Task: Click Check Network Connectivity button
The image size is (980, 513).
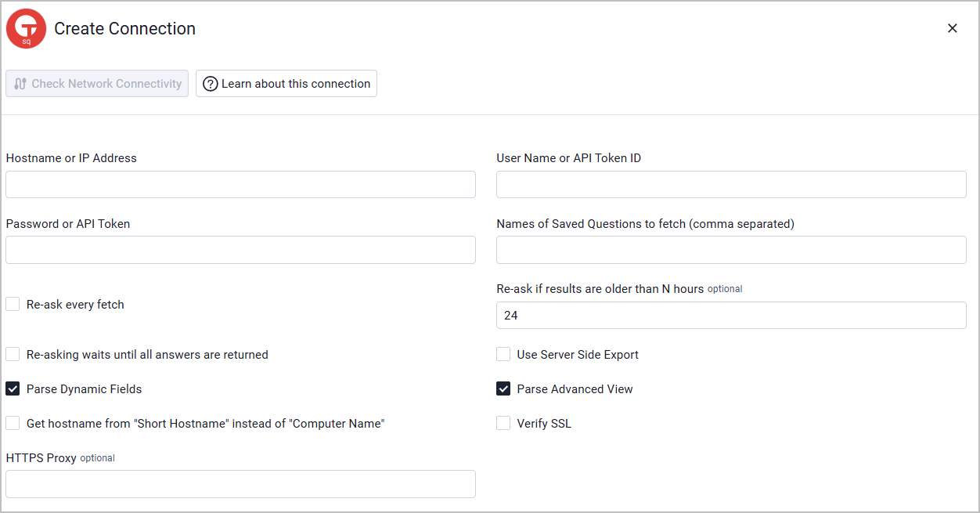Action: coord(97,84)
